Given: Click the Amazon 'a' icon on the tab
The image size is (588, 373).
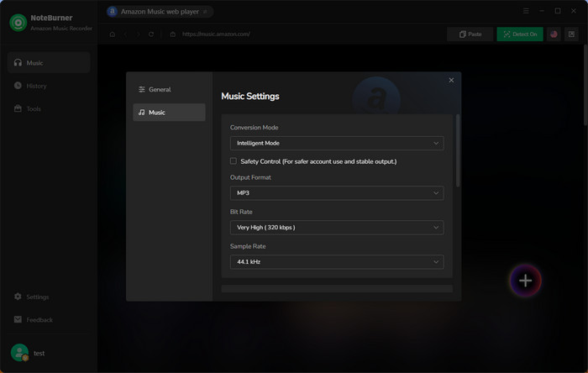Looking at the screenshot, I should pyautogui.click(x=112, y=12).
